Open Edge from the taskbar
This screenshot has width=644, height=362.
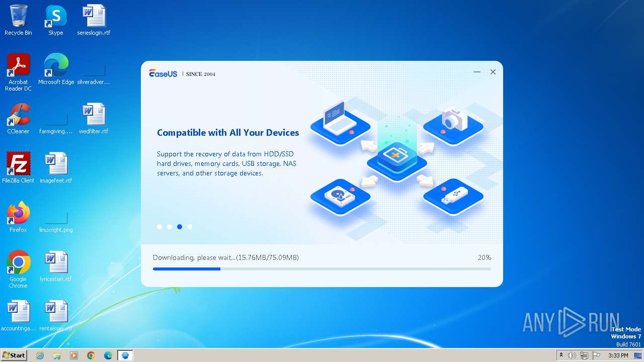tap(108, 355)
